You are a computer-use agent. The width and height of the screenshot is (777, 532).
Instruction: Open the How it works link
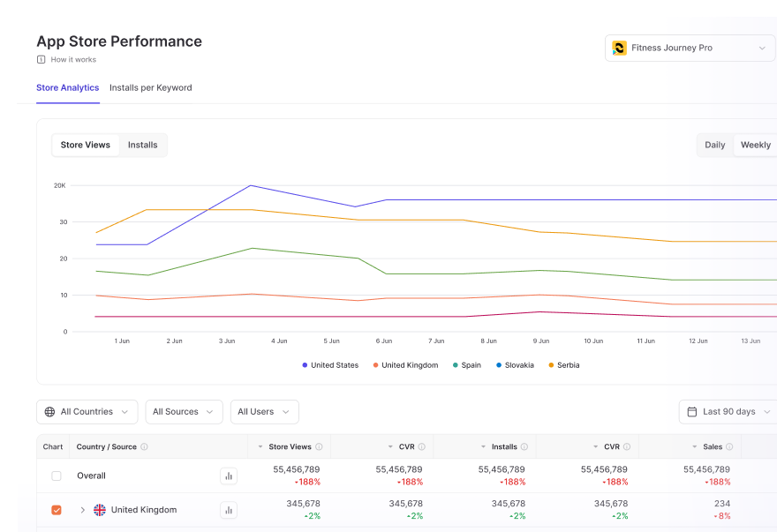click(x=73, y=60)
